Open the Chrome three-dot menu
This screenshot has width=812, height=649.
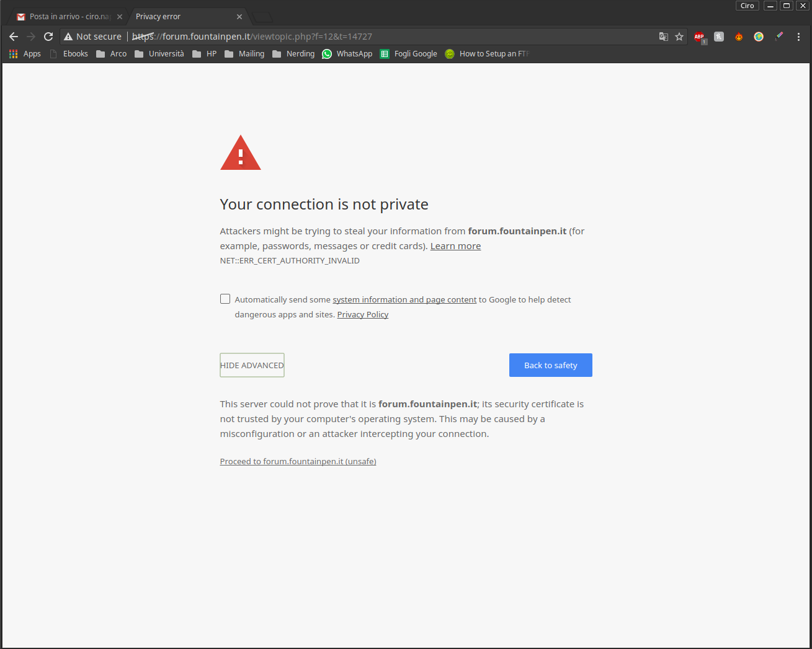798,37
